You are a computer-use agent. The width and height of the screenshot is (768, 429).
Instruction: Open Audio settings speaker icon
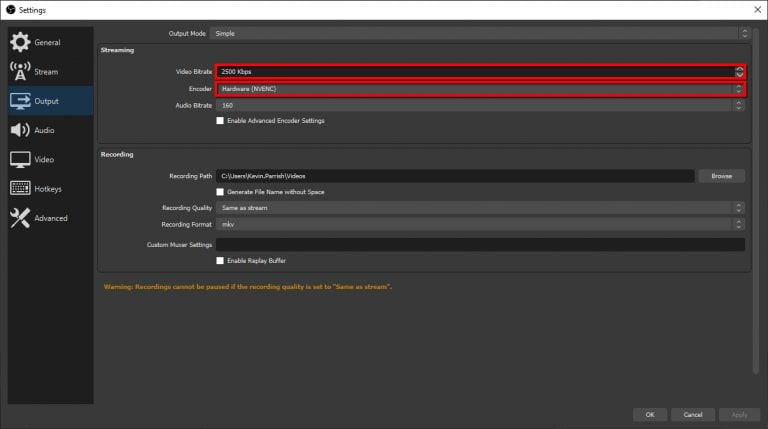(20, 130)
